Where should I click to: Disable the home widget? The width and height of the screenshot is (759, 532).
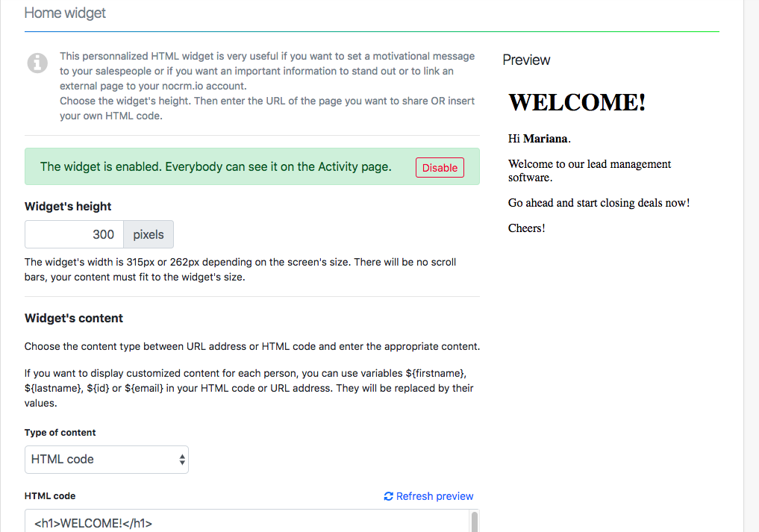coord(440,168)
